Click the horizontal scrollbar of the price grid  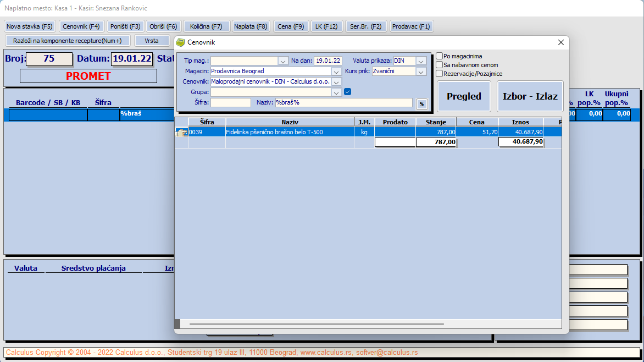317,324
